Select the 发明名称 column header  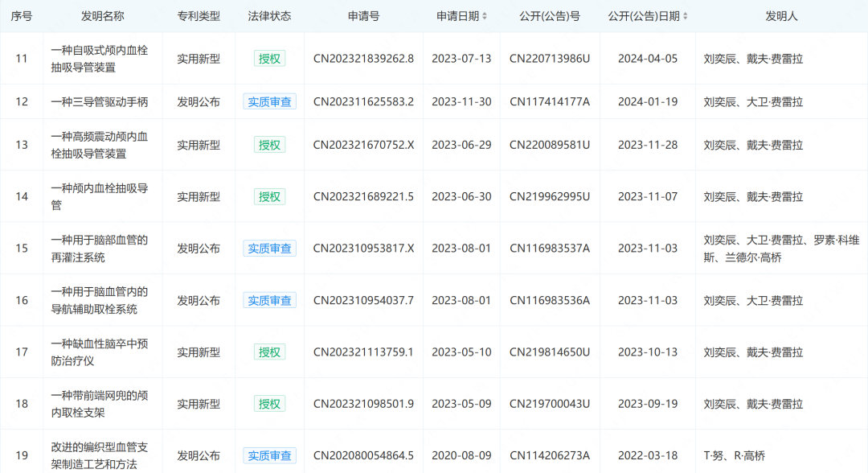(x=102, y=16)
